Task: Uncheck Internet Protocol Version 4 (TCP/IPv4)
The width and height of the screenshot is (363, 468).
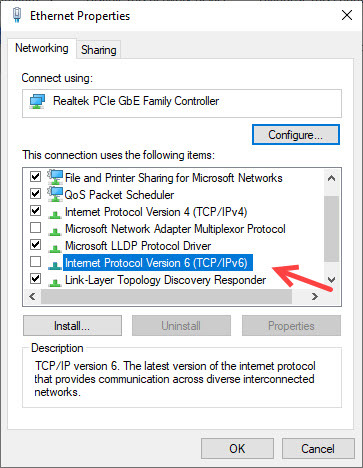Action: coord(35,211)
